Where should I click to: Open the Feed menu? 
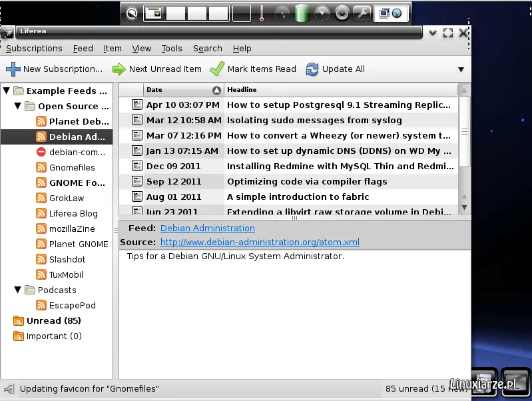pos(83,49)
